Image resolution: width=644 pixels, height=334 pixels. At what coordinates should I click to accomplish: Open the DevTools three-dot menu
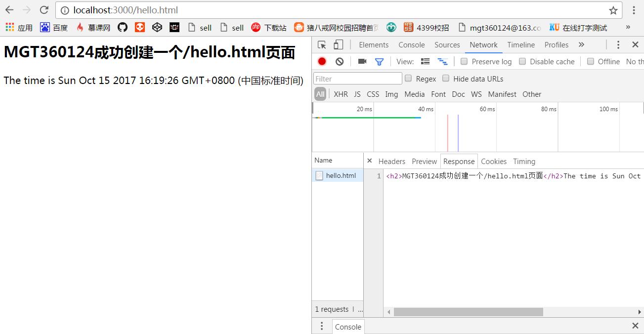coord(618,44)
